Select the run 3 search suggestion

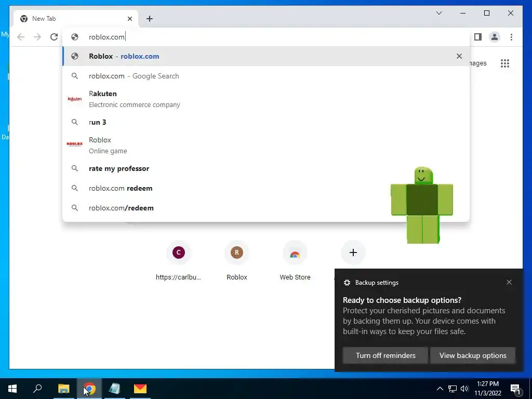266,122
